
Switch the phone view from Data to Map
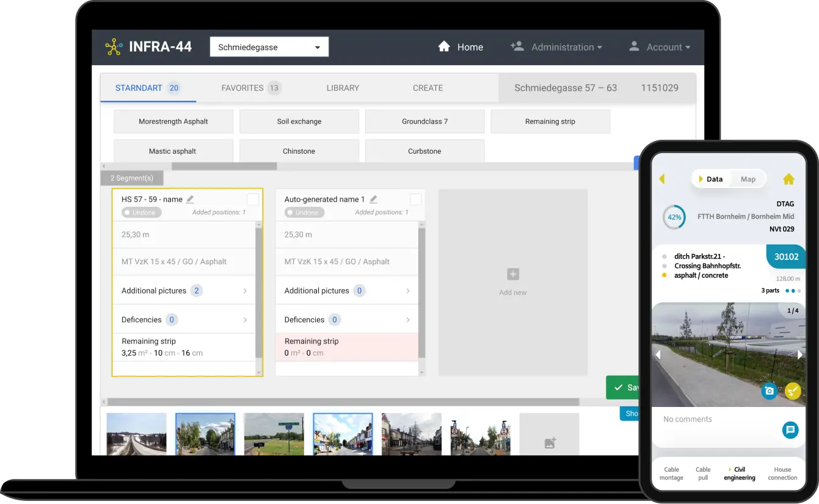748,179
